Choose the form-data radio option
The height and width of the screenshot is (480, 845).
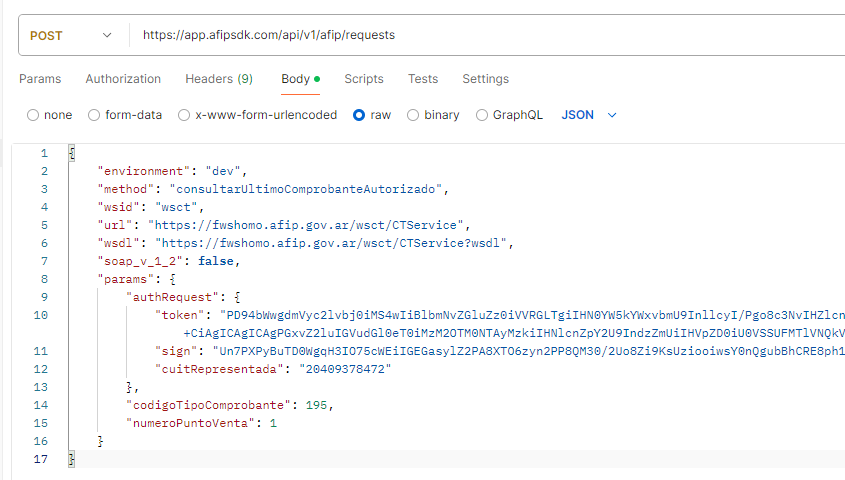[95, 115]
